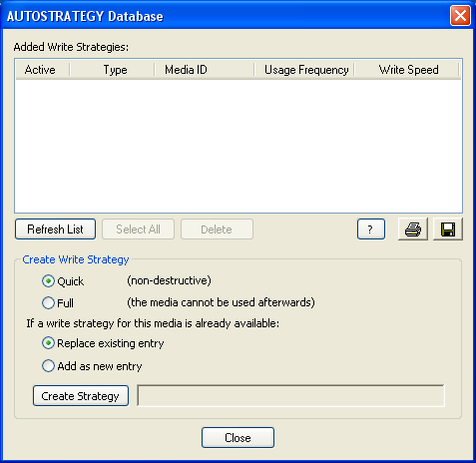Sort by the Write Speed column header
Image resolution: width=476 pixels, height=463 pixels.
pos(406,70)
